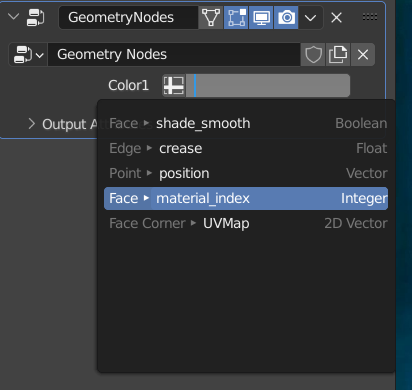The width and height of the screenshot is (412, 390).
Task: Toggle modifier display in render
Action: (x=286, y=17)
